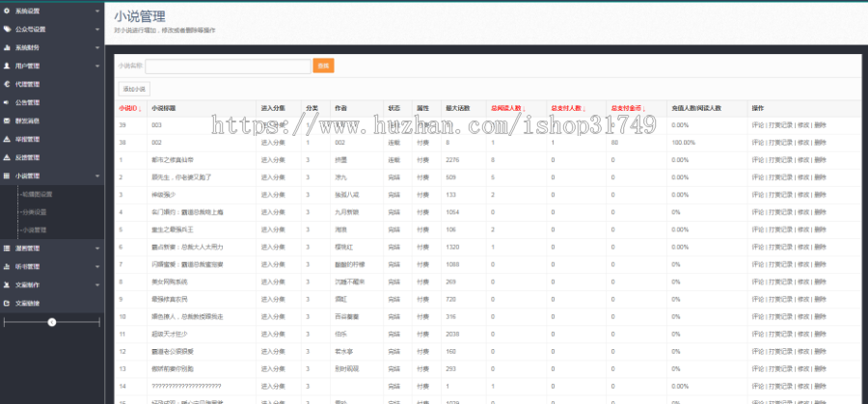Click the question-marks title in ID 14 row
This screenshot has height=404, width=868.
pyautogui.click(x=186, y=387)
